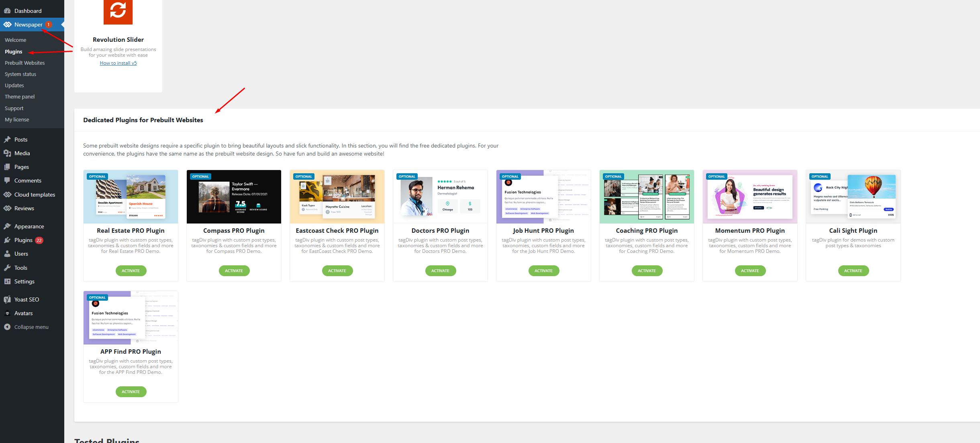
Task: Activate the Momentum PRO Plugin
Action: click(750, 271)
